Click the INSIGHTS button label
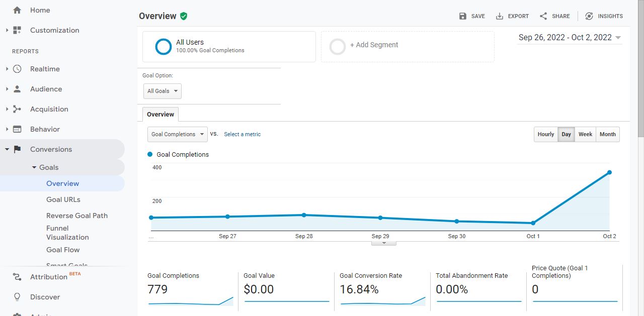The image size is (644, 316). [x=610, y=16]
